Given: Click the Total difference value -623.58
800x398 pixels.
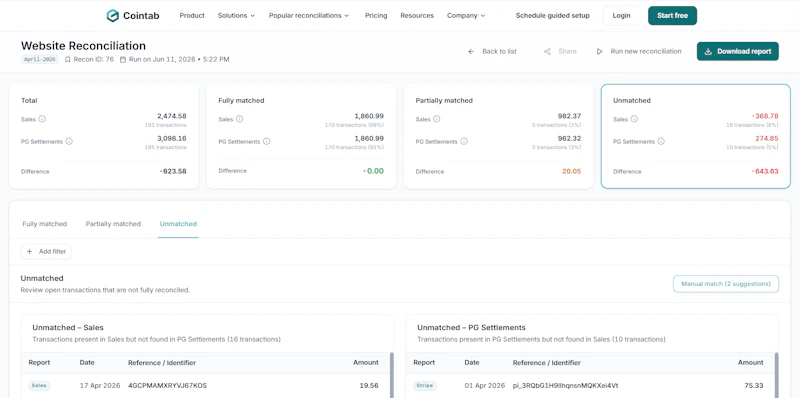Looking at the screenshot, I should tap(173, 171).
